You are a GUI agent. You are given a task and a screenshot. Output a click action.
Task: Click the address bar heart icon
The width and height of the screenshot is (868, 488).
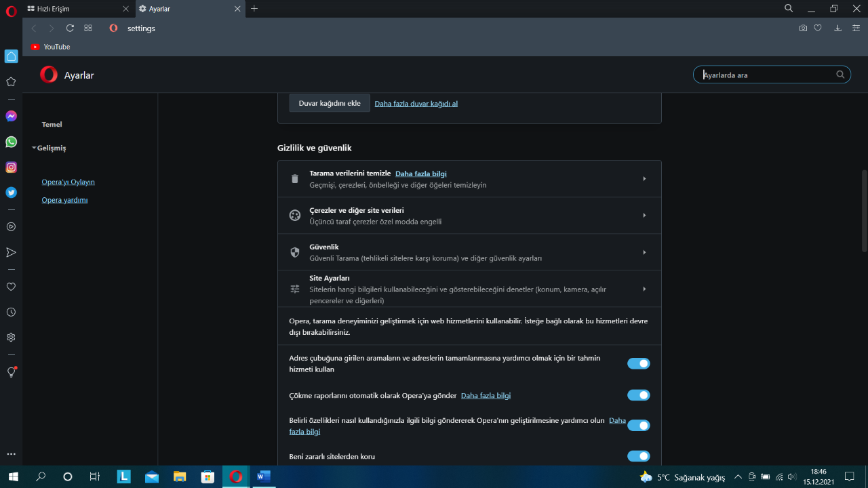click(818, 28)
